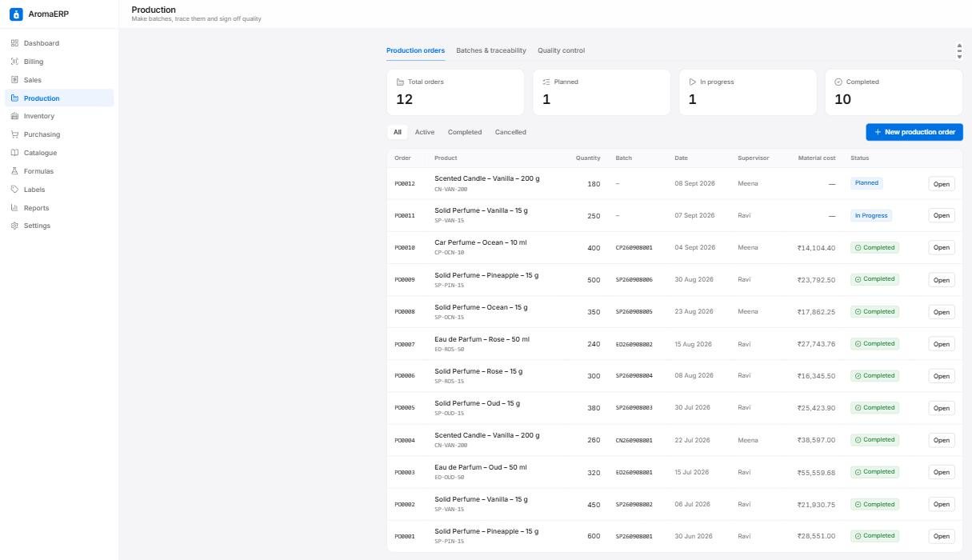
Task: Open order PO0010
Action: tap(942, 248)
